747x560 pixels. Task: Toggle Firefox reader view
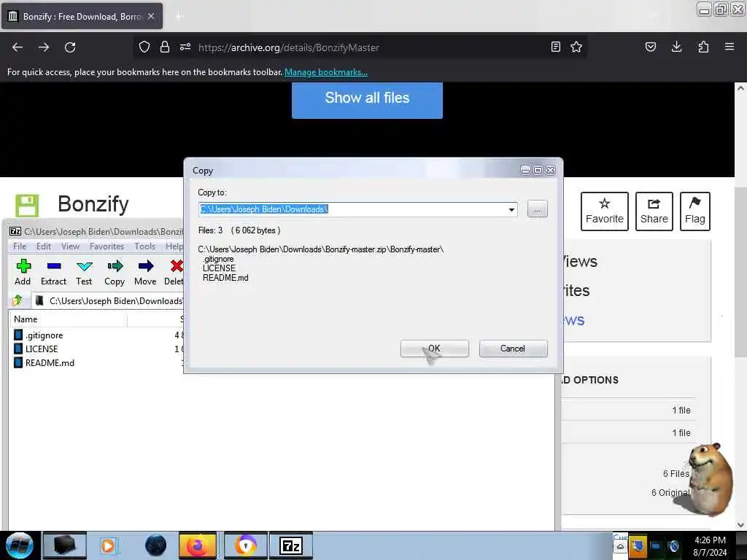point(555,47)
